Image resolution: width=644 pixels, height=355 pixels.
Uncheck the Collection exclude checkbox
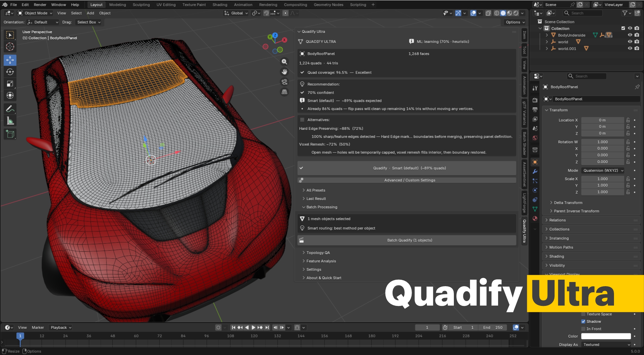623,28
